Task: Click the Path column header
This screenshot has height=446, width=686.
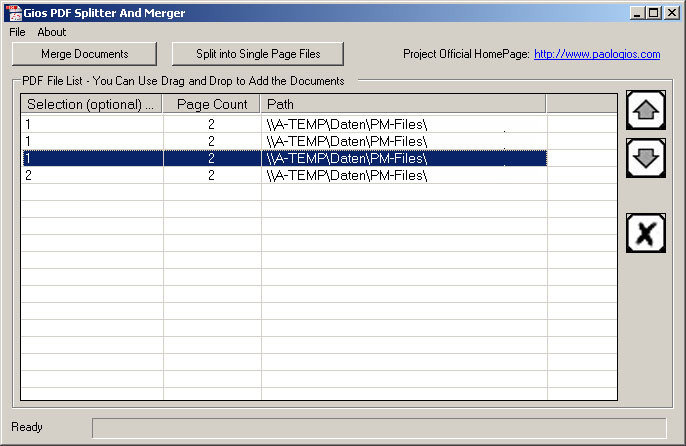Action: 403,104
